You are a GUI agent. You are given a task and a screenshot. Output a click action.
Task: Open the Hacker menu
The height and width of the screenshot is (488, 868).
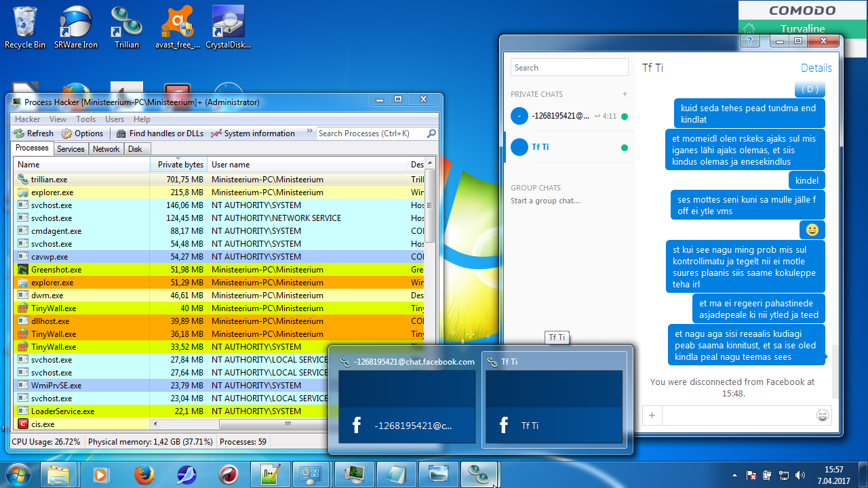coord(27,119)
